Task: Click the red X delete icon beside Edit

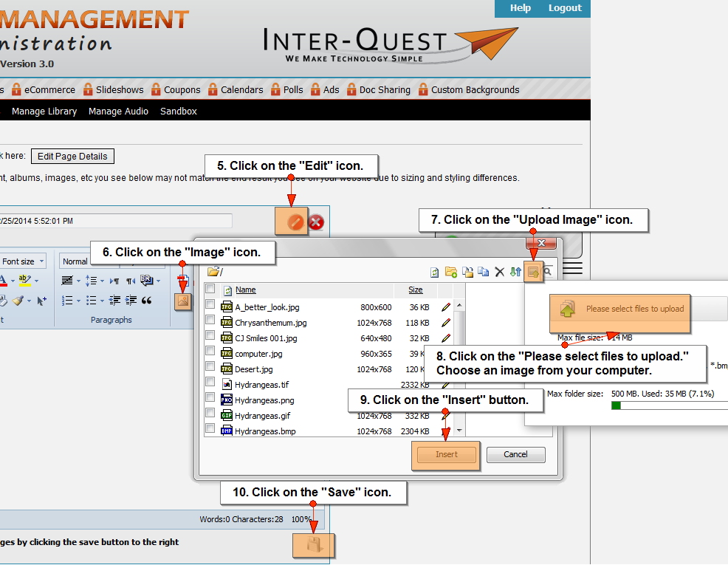Action: click(x=316, y=222)
